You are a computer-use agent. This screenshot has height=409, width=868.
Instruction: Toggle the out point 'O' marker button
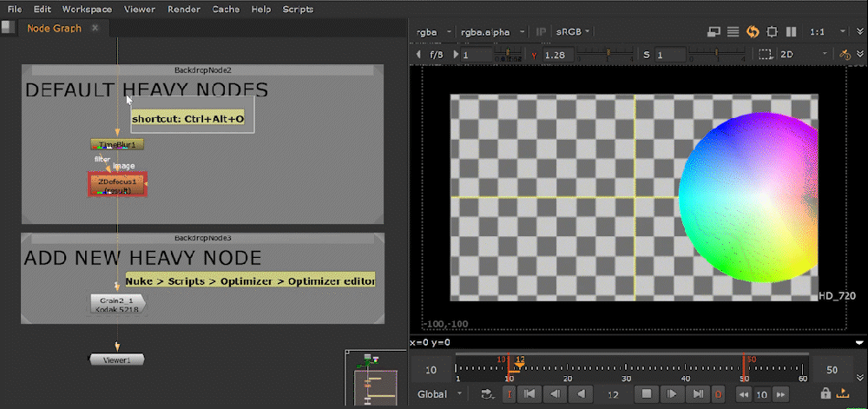pyautogui.click(x=718, y=394)
